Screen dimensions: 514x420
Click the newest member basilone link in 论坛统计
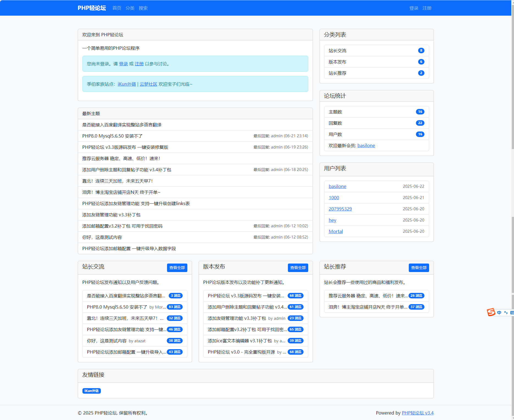click(366, 145)
